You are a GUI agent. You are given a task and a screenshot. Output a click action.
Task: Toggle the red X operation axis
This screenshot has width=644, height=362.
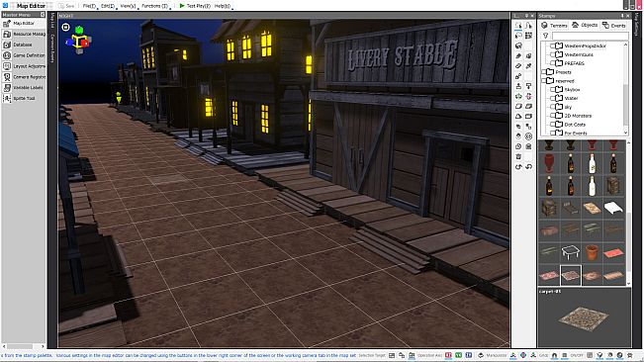click(448, 355)
